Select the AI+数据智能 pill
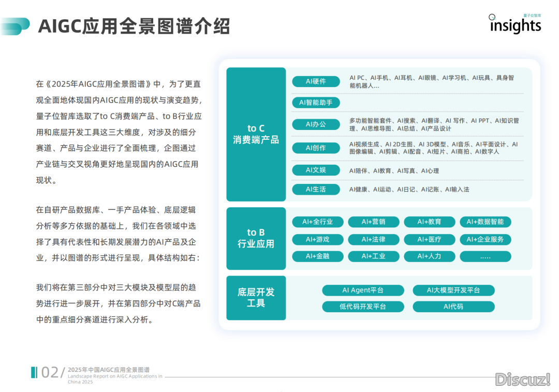Image resolution: width=559 pixels, height=392 pixels. [x=485, y=222]
